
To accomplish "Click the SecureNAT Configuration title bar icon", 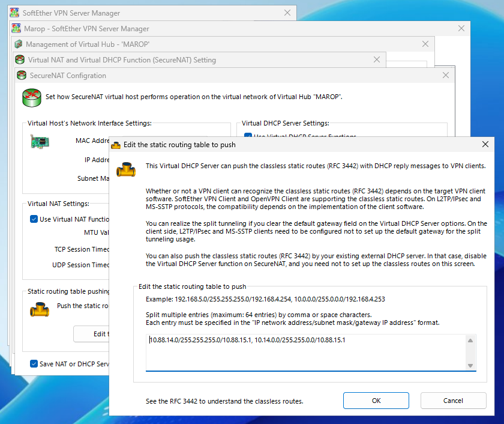I will pos(22,75).
